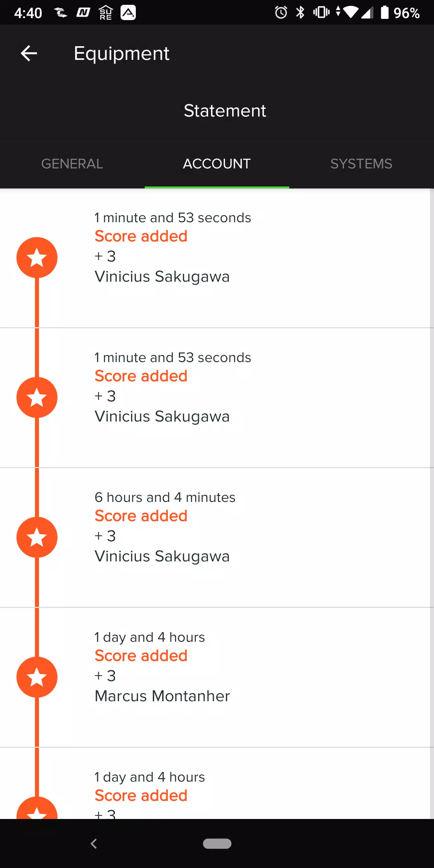The height and width of the screenshot is (868, 434).
Task: Tap the Equipment title in the header
Action: pos(122,53)
